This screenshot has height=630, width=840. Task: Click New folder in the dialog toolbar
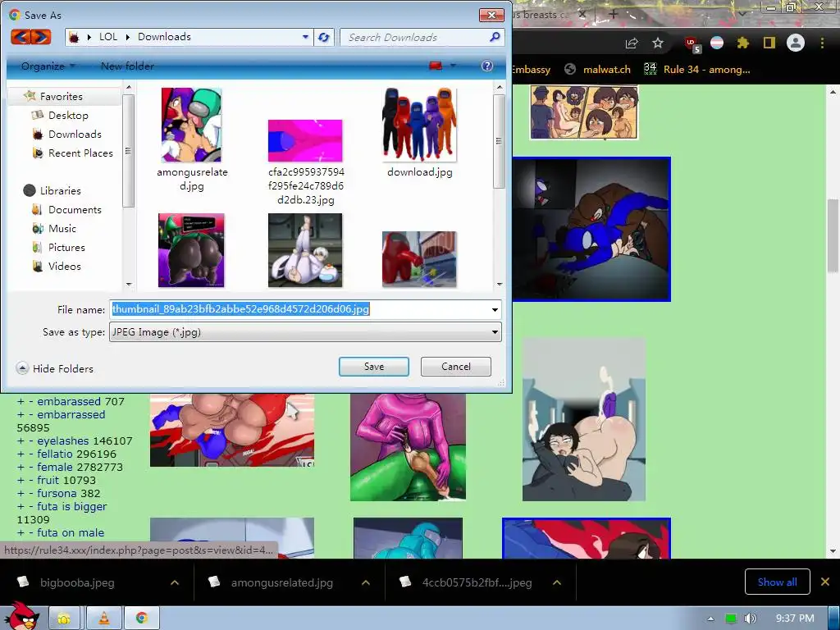tap(127, 66)
